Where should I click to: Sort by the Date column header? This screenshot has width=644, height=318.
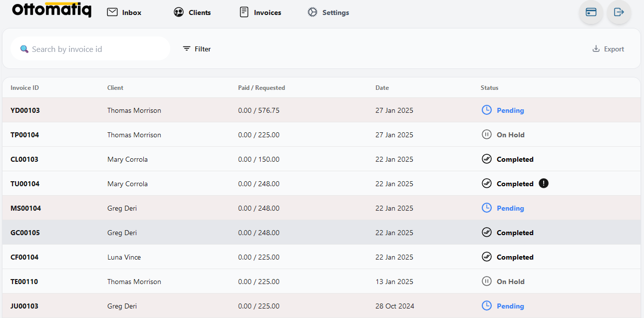[x=382, y=88]
